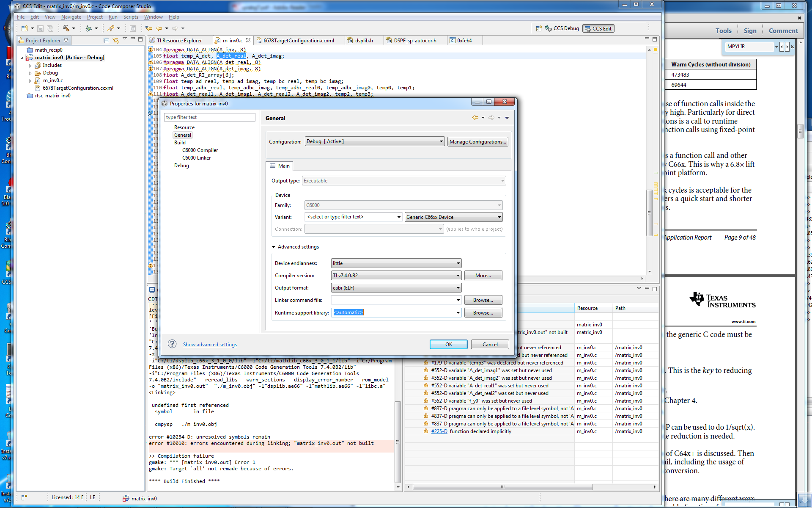Expand the Includes tree node

point(30,66)
